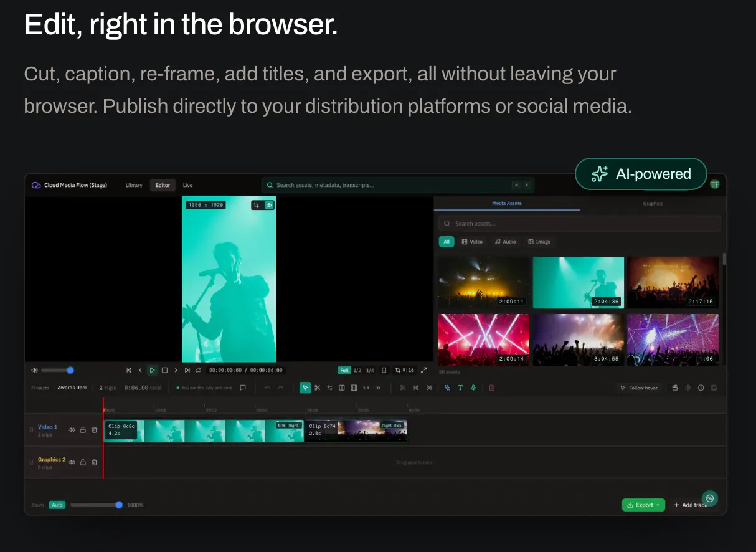Choose the film frame tool icon

coord(354,388)
